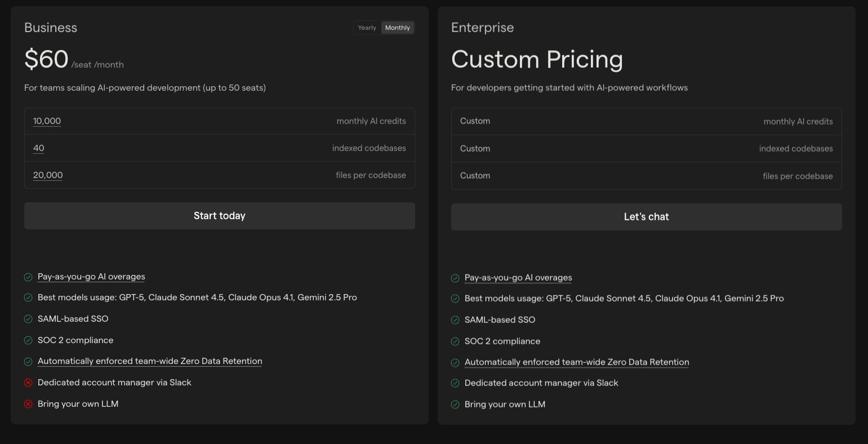Click Enterprise Custom monthly AI credits value
868x444 pixels.
point(475,121)
